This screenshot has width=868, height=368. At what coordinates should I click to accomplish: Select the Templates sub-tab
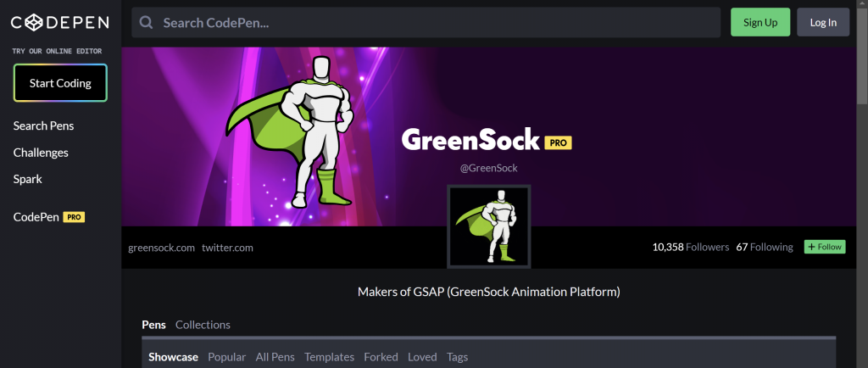pyautogui.click(x=330, y=357)
